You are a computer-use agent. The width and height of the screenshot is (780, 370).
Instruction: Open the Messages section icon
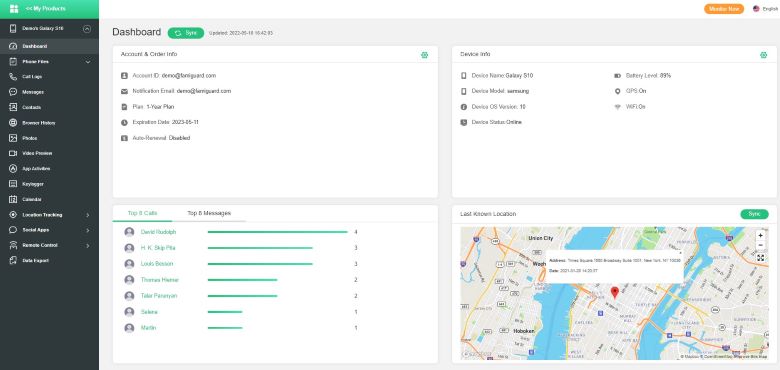click(x=13, y=92)
